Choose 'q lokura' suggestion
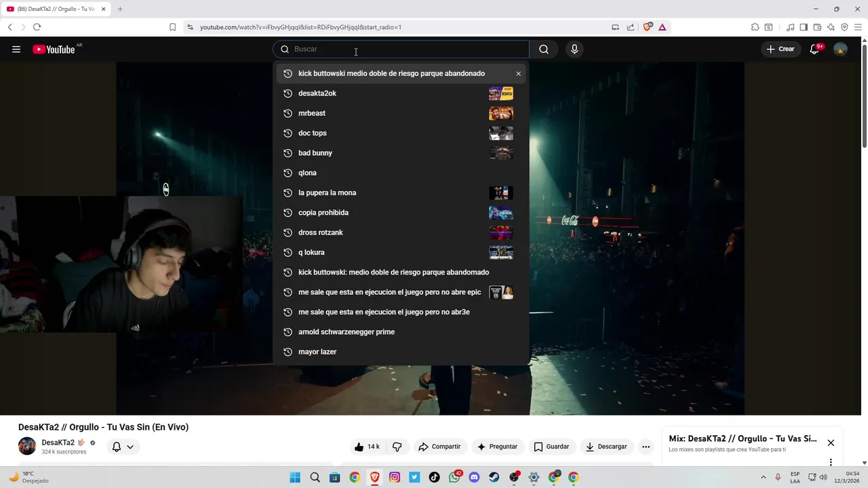Viewport: 868px width, 488px height. 401,252
